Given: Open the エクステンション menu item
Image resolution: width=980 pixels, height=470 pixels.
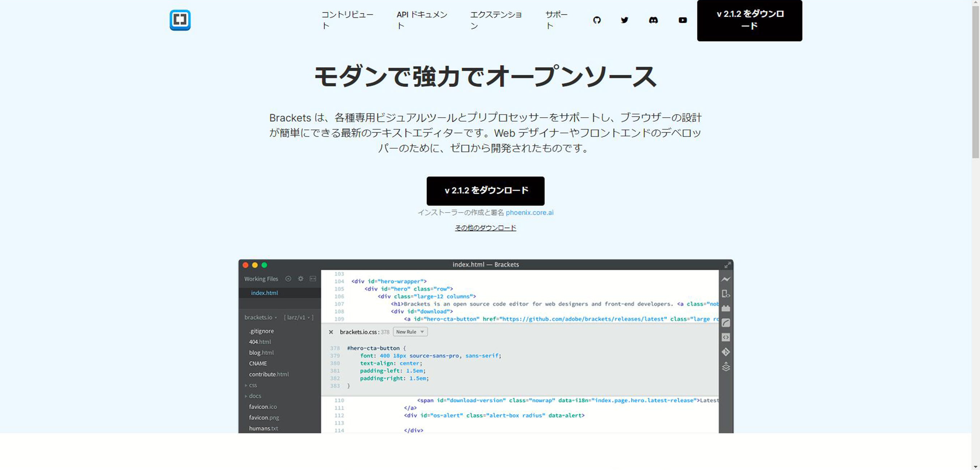Looking at the screenshot, I should tap(497, 20).
